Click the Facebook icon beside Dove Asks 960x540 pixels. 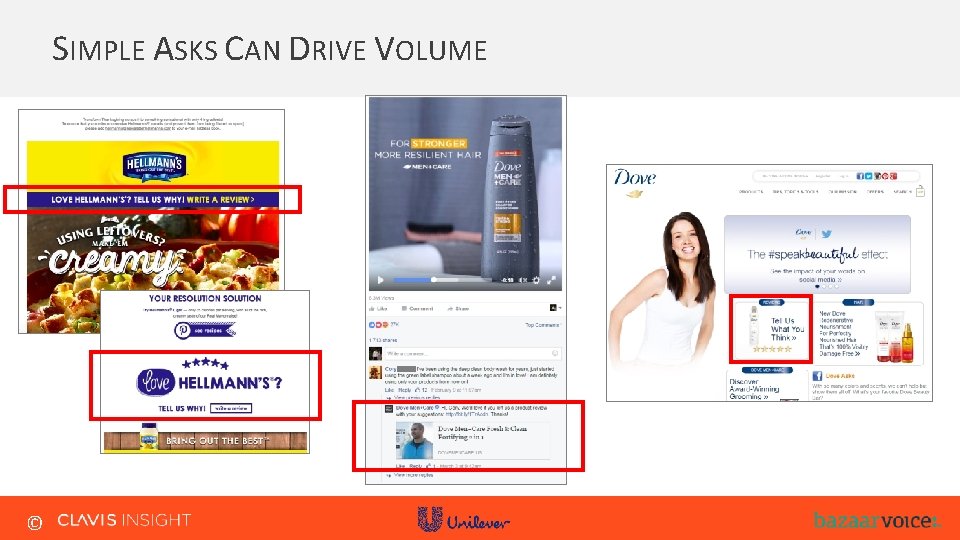pos(817,376)
